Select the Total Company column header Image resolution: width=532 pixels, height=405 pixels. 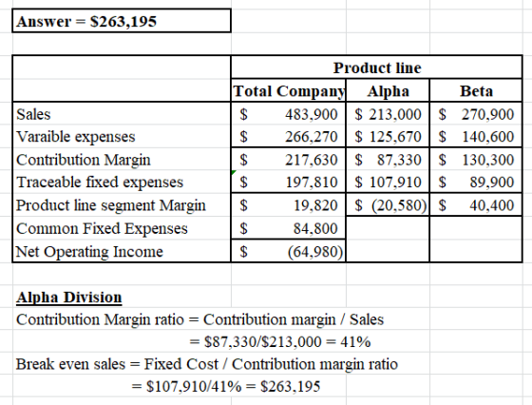point(289,90)
